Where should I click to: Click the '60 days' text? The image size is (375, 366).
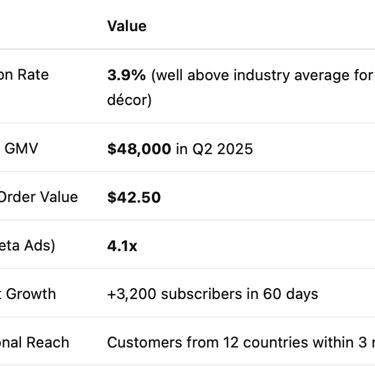(290, 294)
